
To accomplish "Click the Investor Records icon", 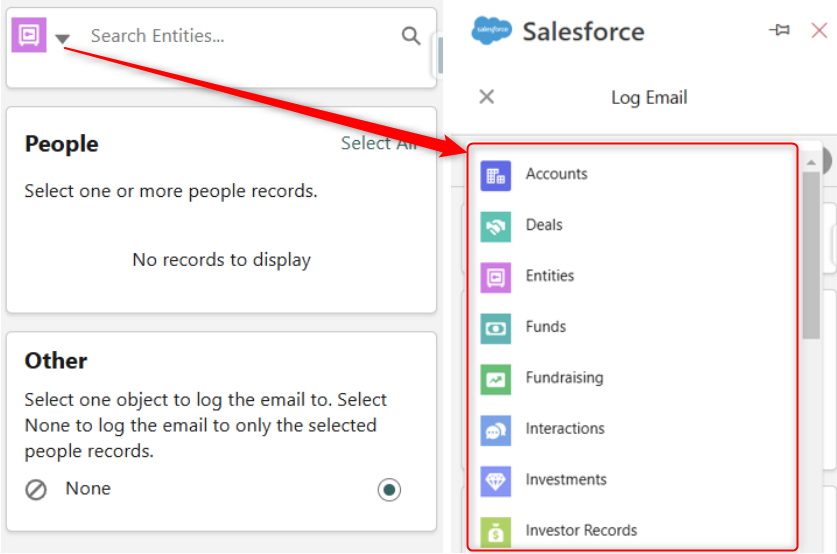I will pos(495,531).
